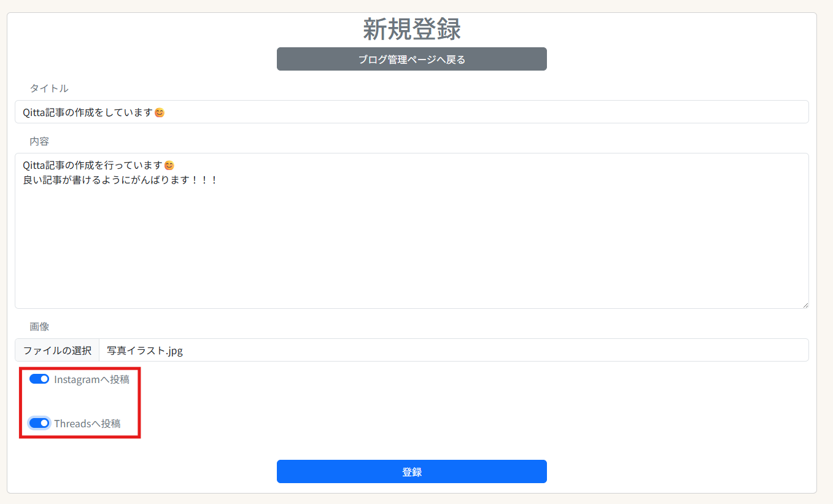833x504 pixels.
Task: Disable the Threadsへ投稿 toggle switch
Action: point(39,423)
